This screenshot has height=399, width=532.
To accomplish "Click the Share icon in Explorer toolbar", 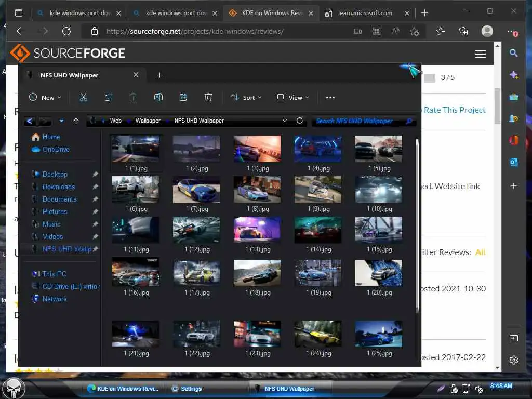I will pyautogui.click(x=183, y=97).
